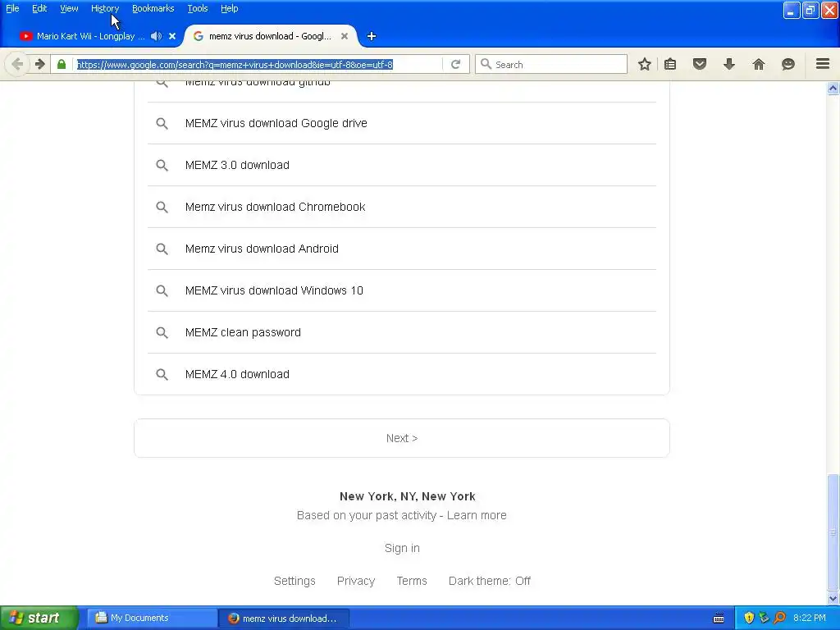Screen dimensions: 840x630
Task: Open the Privacy footer link
Action: (x=356, y=581)
